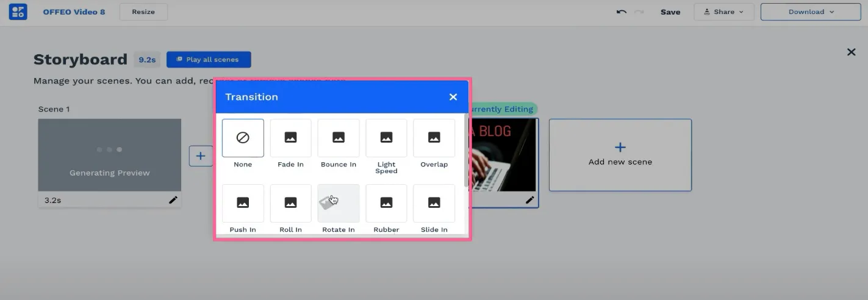
Task: Close the Transition dialog
Action: (453, 97)
